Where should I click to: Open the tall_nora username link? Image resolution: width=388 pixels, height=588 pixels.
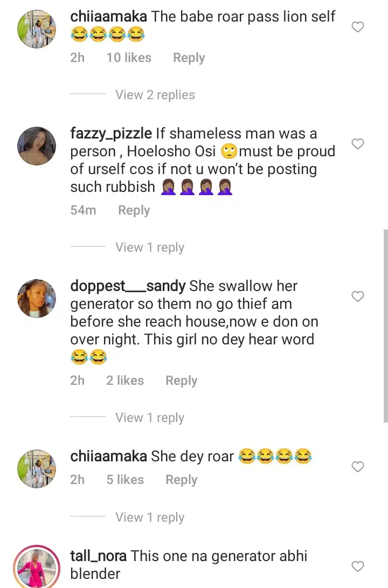coord(98,556)
